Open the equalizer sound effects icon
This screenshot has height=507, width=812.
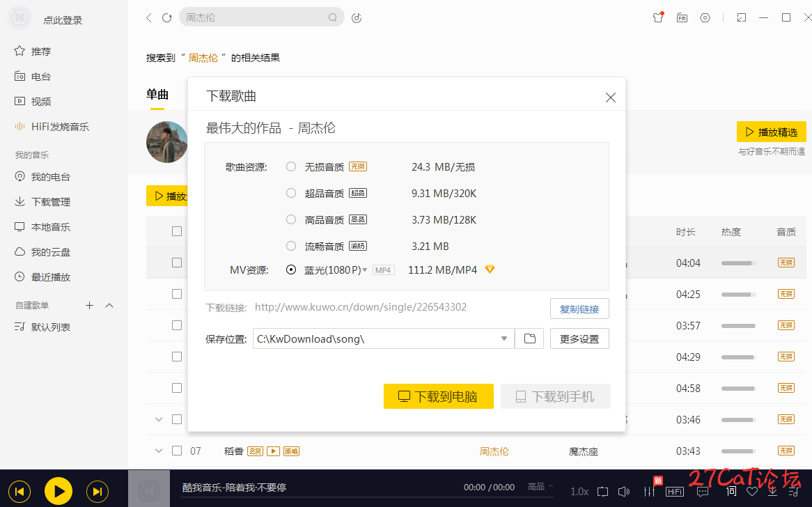click(649, 492)
